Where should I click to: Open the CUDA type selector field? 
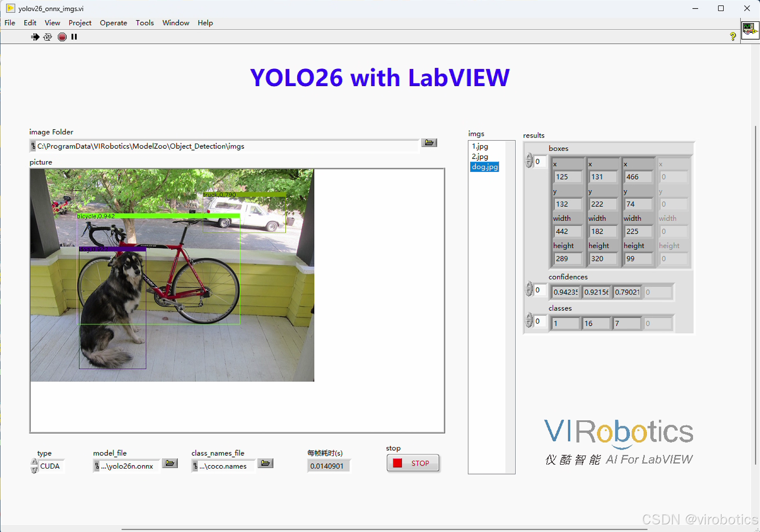pyautogui.click(x=52, y=466)
